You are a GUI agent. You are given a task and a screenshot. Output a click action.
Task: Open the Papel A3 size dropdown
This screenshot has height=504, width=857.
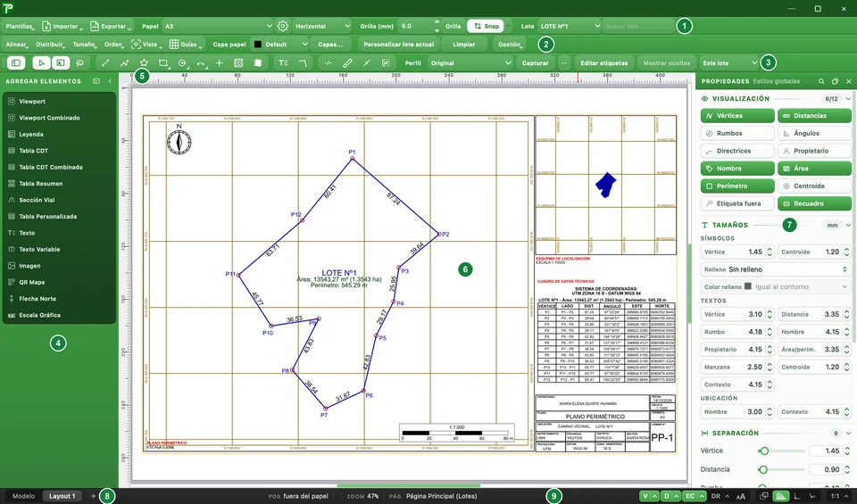click(x=218, y=26)
